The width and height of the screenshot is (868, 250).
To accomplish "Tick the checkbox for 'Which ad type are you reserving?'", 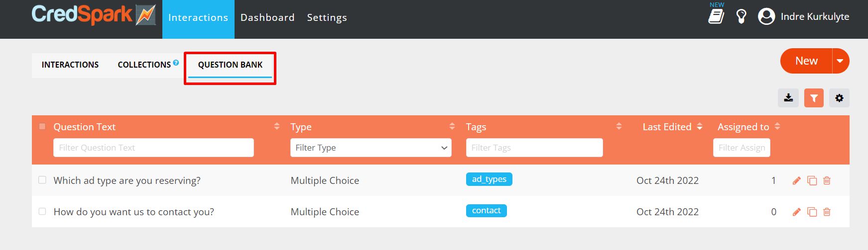I will click(x=42, y=180).
